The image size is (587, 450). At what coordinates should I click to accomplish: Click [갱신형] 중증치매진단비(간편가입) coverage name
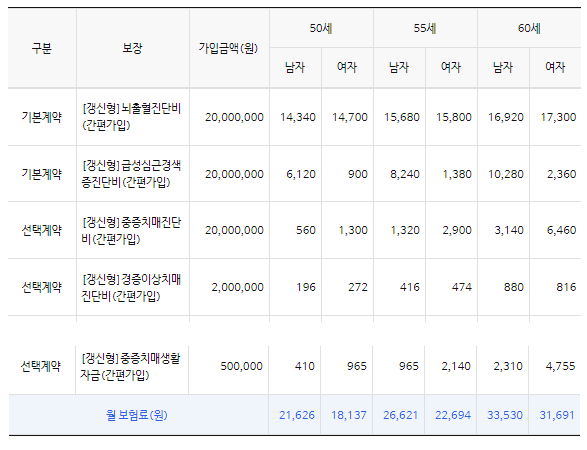click(131, 230)
